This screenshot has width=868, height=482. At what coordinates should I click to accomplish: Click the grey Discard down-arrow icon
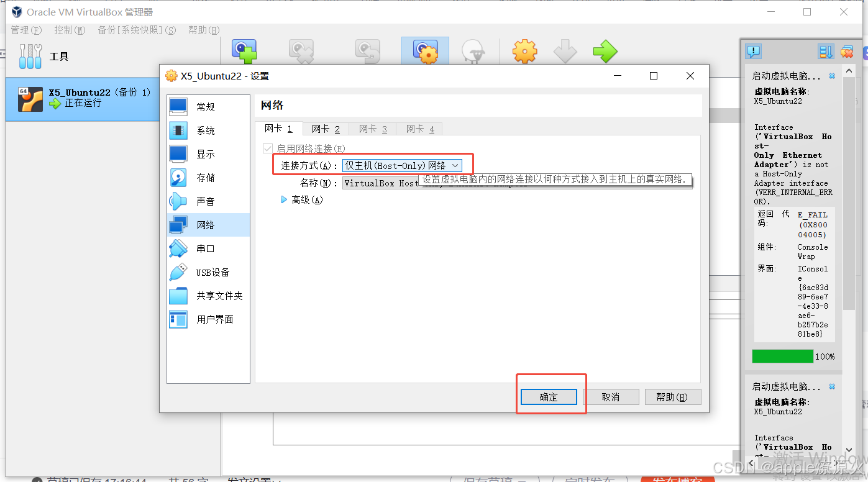click(x=565, y=52)
